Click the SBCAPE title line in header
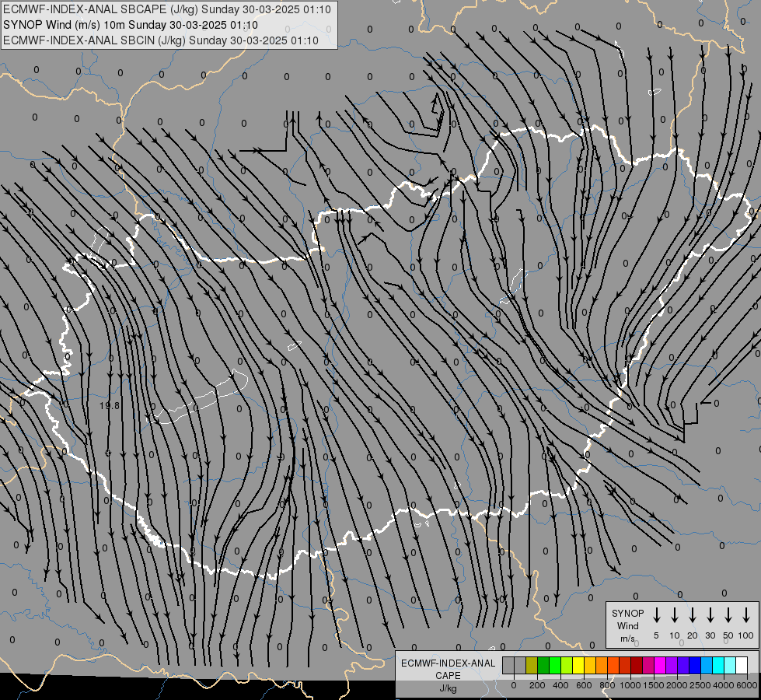The width and height of the screenshot is (761, 700). pyautogui.click(x=167, y=9)
